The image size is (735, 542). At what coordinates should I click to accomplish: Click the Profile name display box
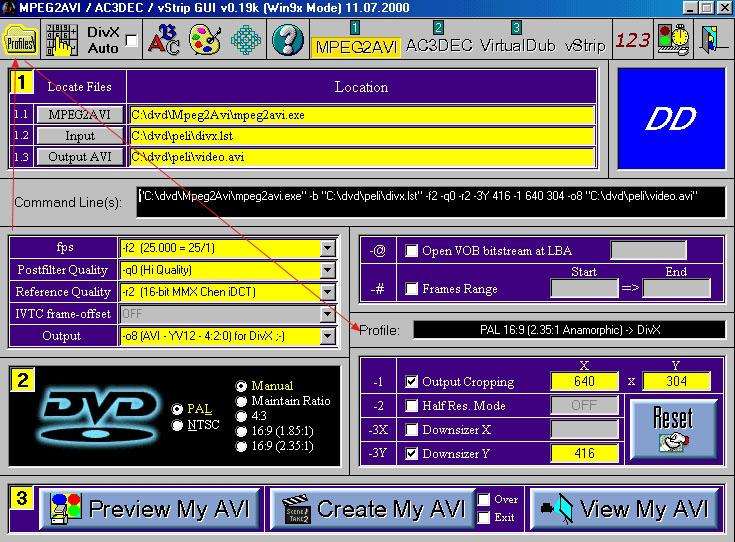(569, 330)
